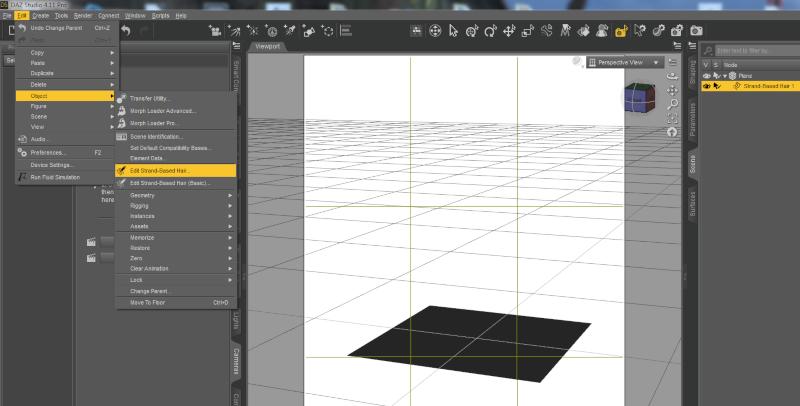This screenshot has width=800, height=406.
Task: Open the Cameras side tab
Action: pyautogui.click(x=236, y=361)
